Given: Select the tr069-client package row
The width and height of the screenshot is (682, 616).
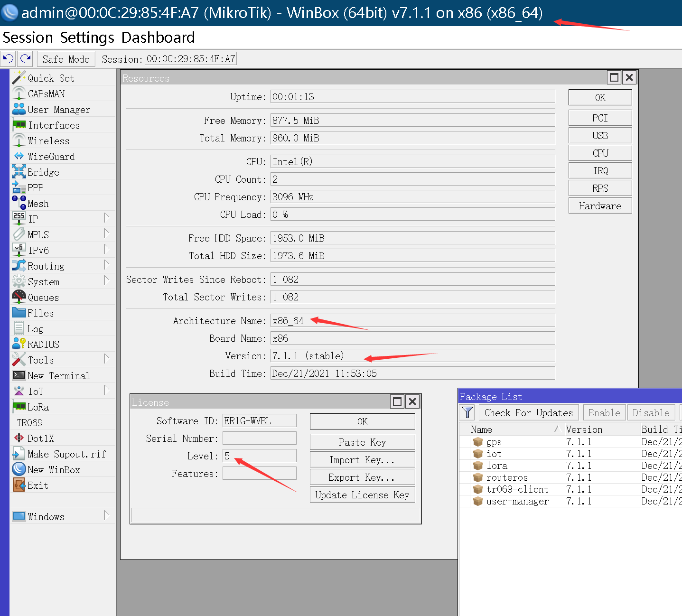Looking at the screenshot, I should coord(571,489).
